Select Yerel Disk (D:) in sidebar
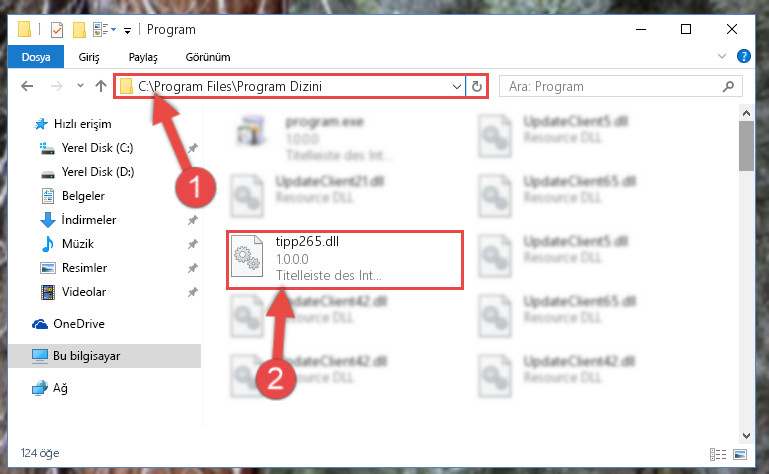Screen dimensions: 769x474 (98, 172)
